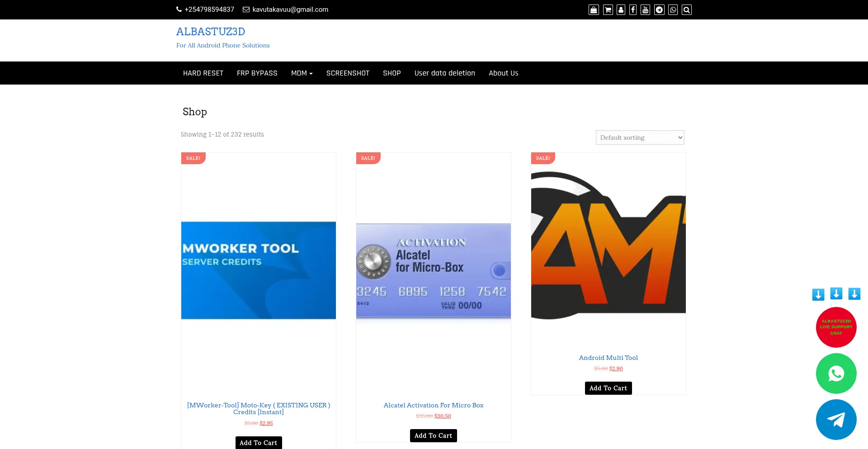The image size is (868, 449).
Task: Open FRP BYPASS menu item
Action: pyautogui.click(x=257, y=73)
